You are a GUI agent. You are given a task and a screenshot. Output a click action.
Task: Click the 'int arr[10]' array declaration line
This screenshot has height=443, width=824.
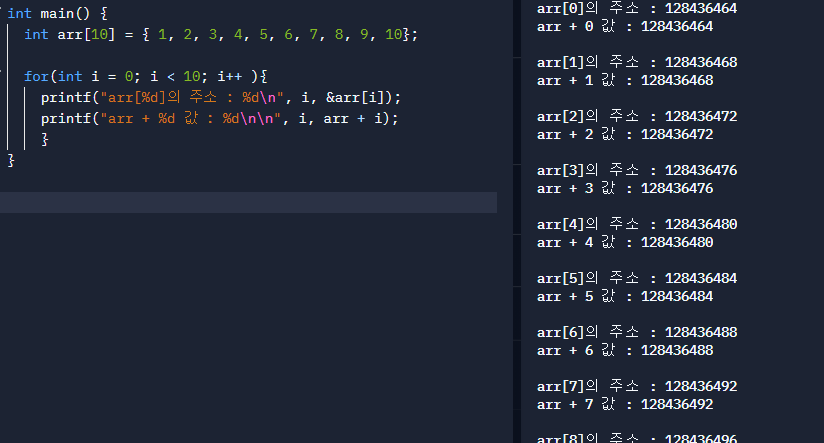tap(221, 35)
